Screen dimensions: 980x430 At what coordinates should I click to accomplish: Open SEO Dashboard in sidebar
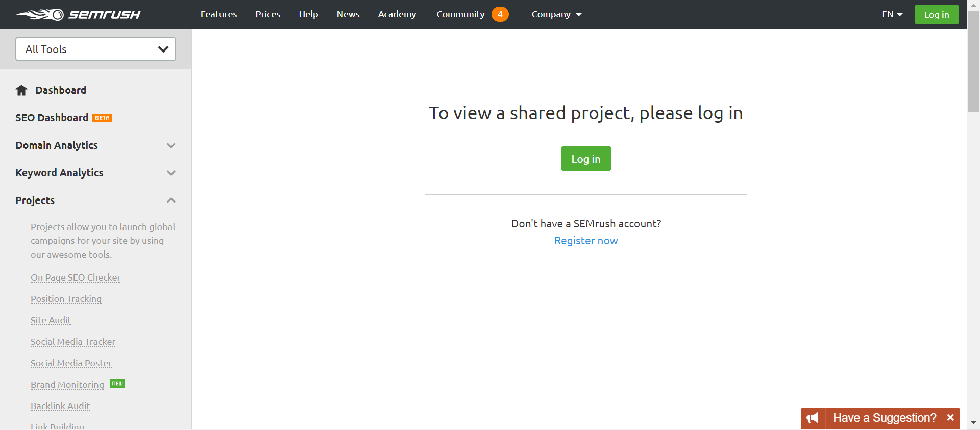tap(52, 118)
